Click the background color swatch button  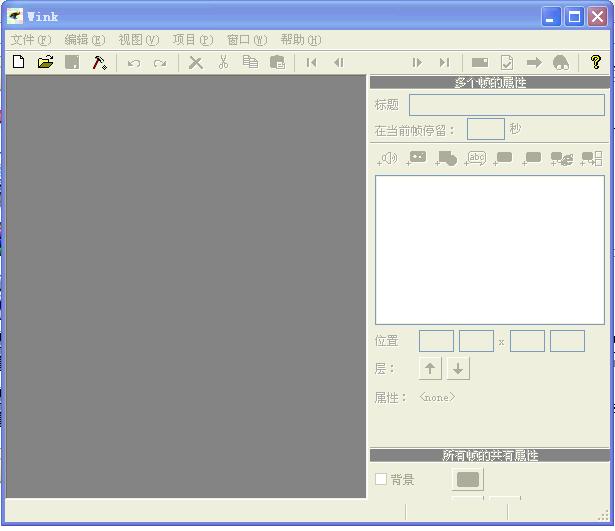468,480
